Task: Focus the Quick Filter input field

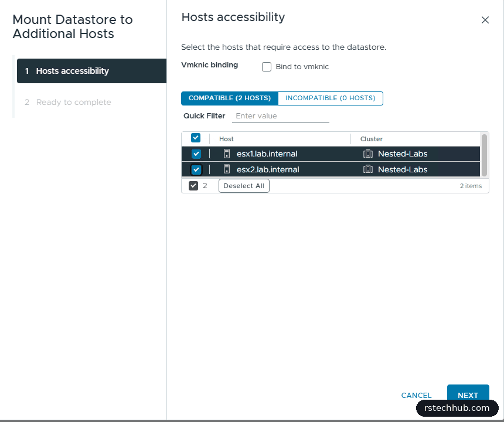Action: pos(281,116)
